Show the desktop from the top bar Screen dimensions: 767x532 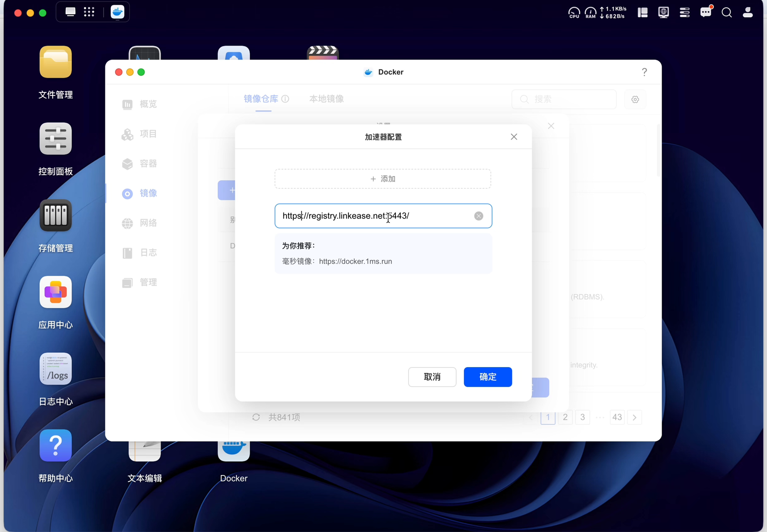pyautogui.click(x=70, y=12)
